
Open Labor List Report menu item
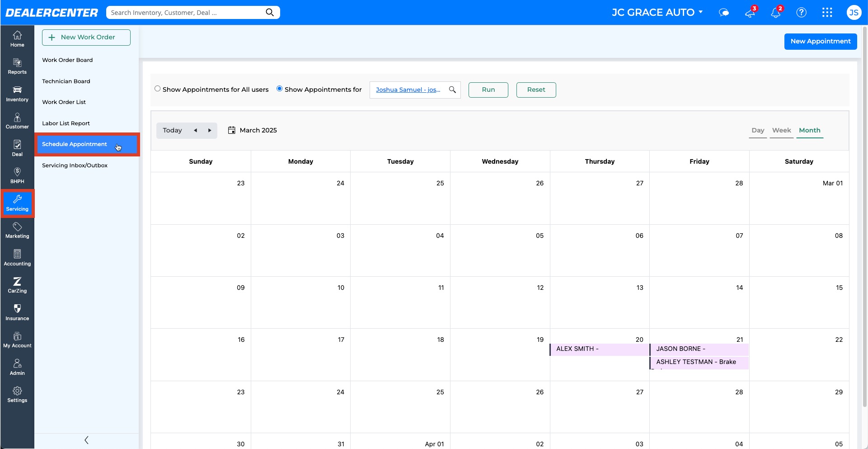(66, 123)
